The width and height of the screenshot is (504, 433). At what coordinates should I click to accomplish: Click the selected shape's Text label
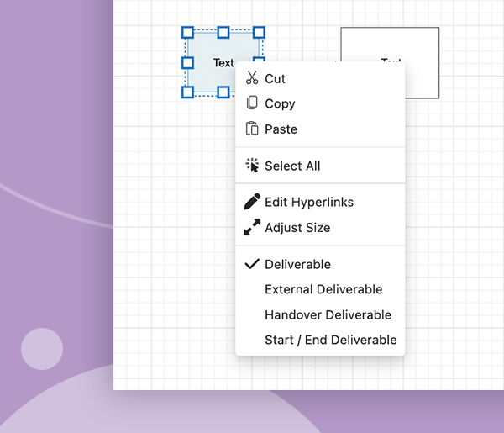click(x=223, y=63)
